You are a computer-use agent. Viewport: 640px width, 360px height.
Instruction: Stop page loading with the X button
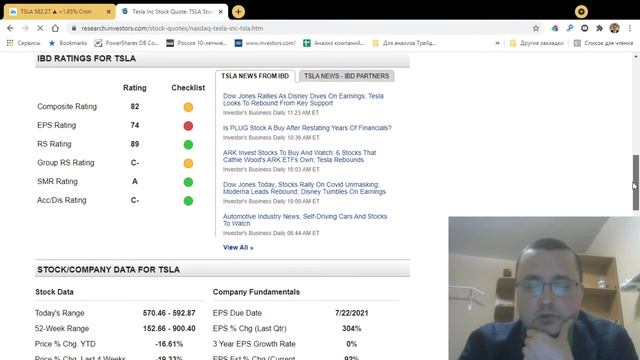(x=40, y=28)
